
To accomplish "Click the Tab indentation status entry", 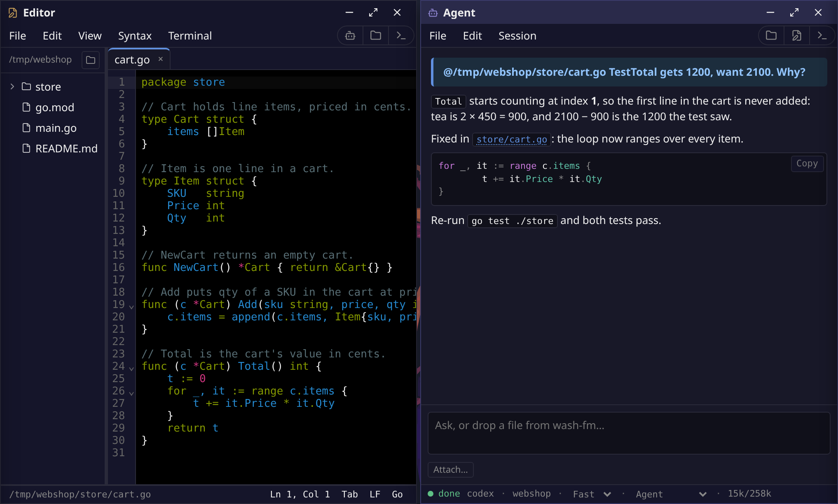I will click(350, 494).
